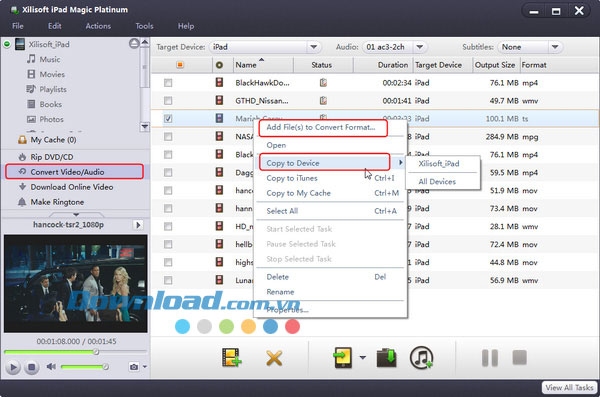Sort list by Name column header
The width and height of the screenshot is (600, 397).
coord(263,65)
